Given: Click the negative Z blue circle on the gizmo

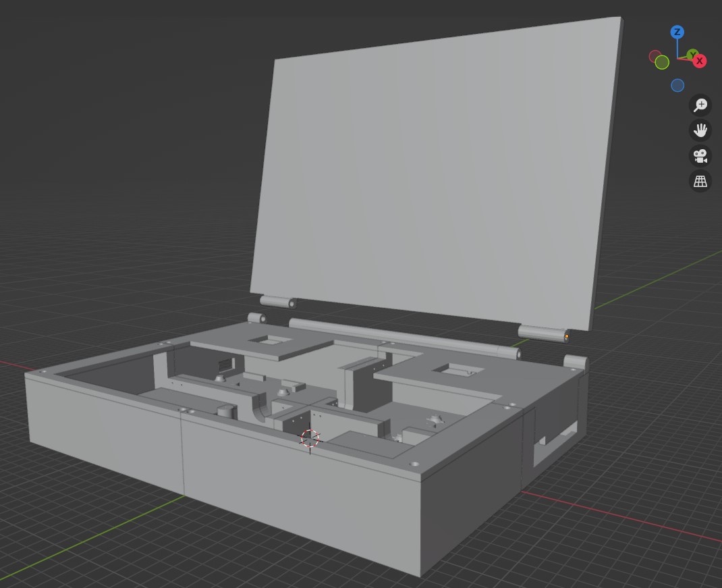Looking at the screenshot, I should [677, 85].
